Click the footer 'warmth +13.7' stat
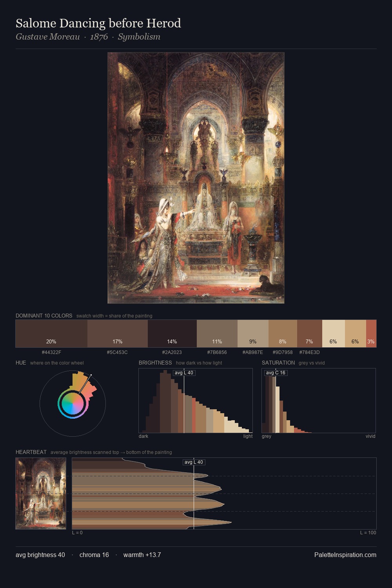The width and height of the screenshot is (392, 588). [142, 555]
